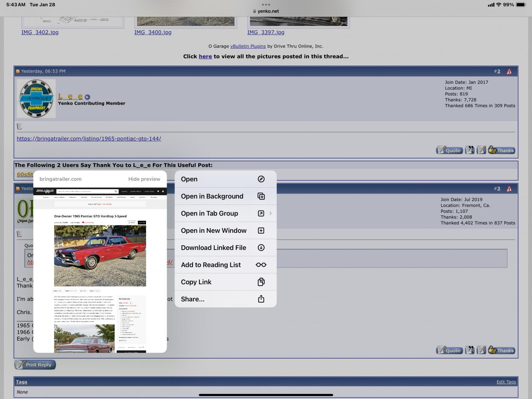The height and width of the screenshot is (399, 532).
Task: Tap the Open in New Window plus icon
Action: 261,230
